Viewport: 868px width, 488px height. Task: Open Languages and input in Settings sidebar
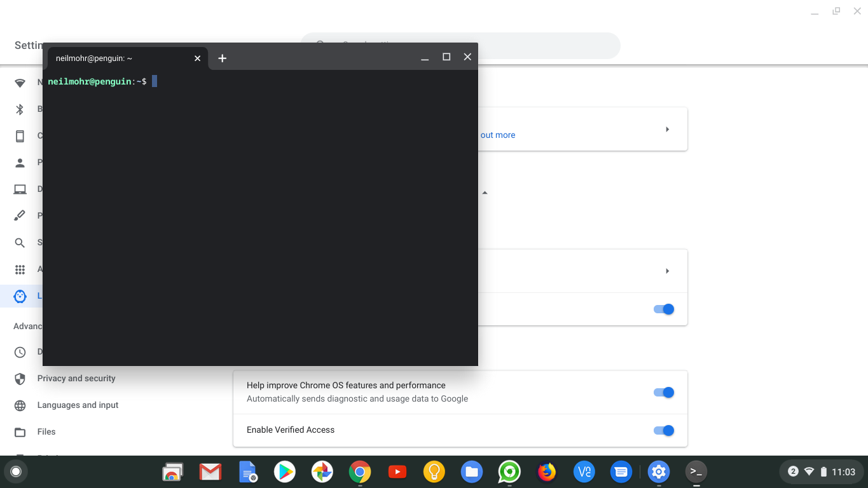pos(78,405)
